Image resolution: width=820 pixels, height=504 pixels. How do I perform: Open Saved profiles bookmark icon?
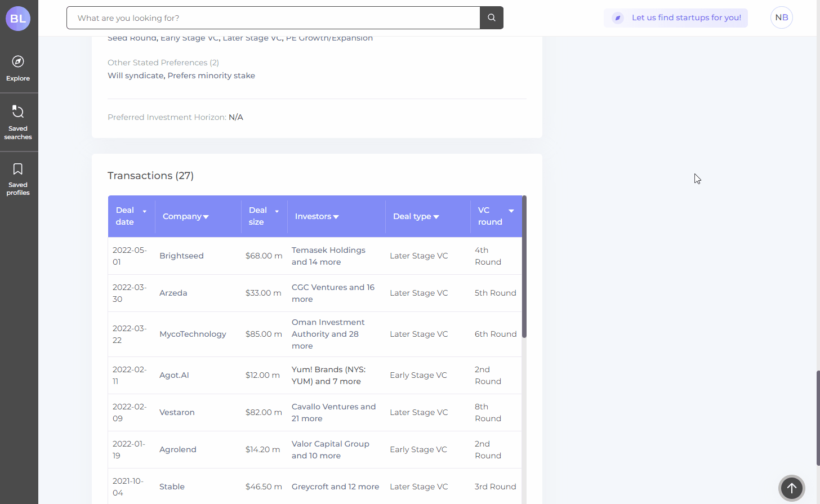[x=18, y=170]
